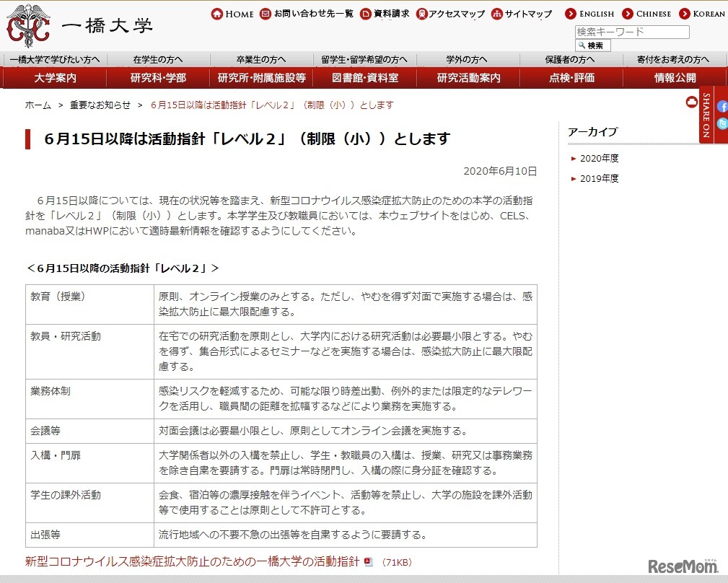
Task: Click inside the 検索キーワード search field
Action: 631,31
